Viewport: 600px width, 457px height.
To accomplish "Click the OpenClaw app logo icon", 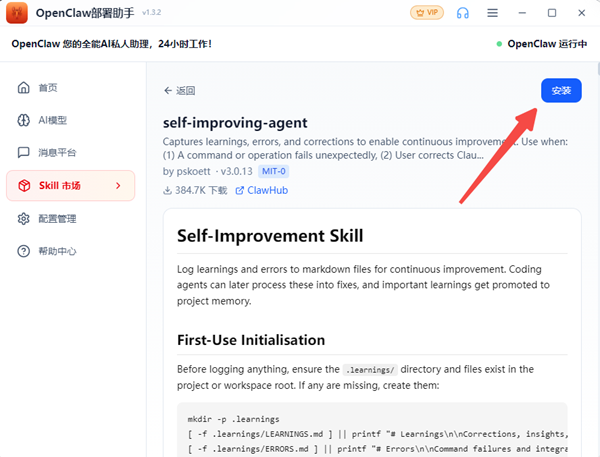I will (17, 13).
